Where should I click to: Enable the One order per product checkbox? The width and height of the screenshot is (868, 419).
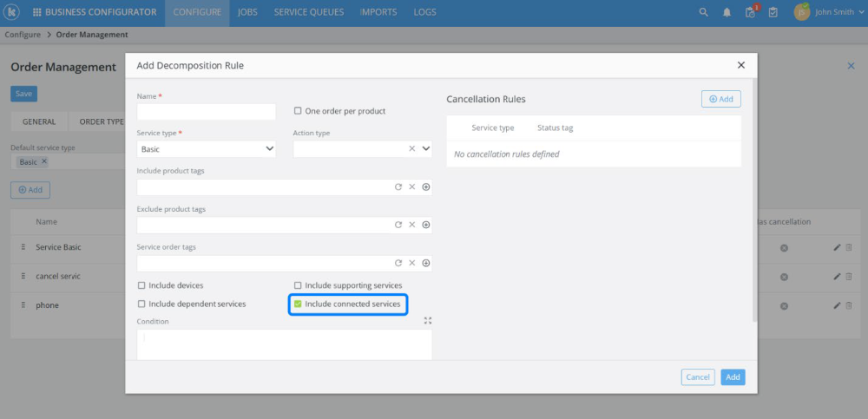pos(298,111)
